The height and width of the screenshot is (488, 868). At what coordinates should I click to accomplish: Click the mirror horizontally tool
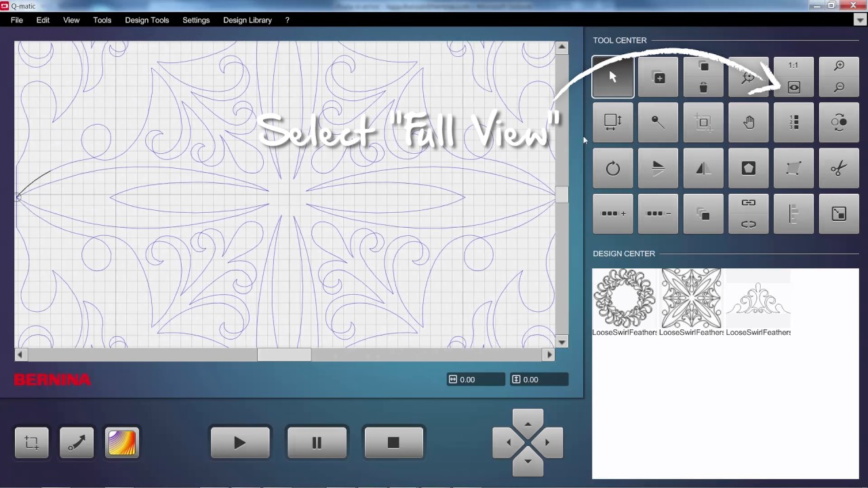pyautogui.click(x=703, y=168)
